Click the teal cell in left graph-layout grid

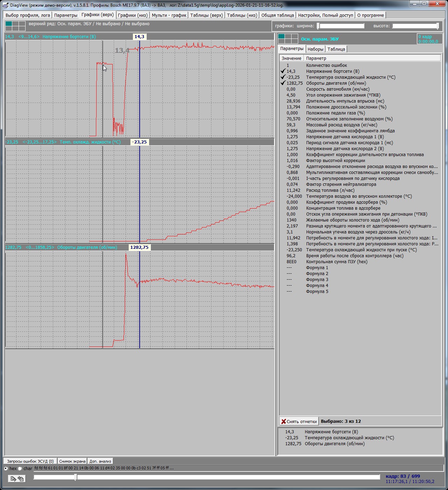[x=9, y=24]
